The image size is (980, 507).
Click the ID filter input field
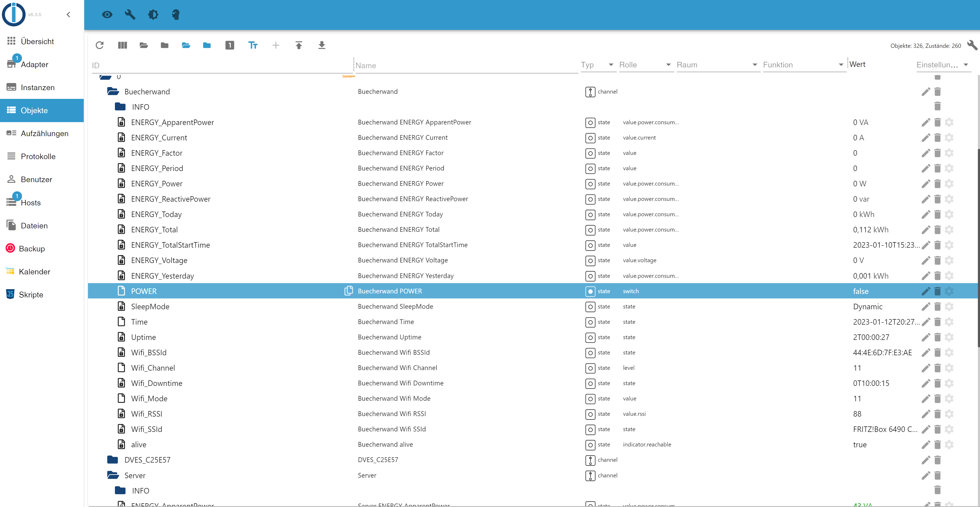(221, 66)
